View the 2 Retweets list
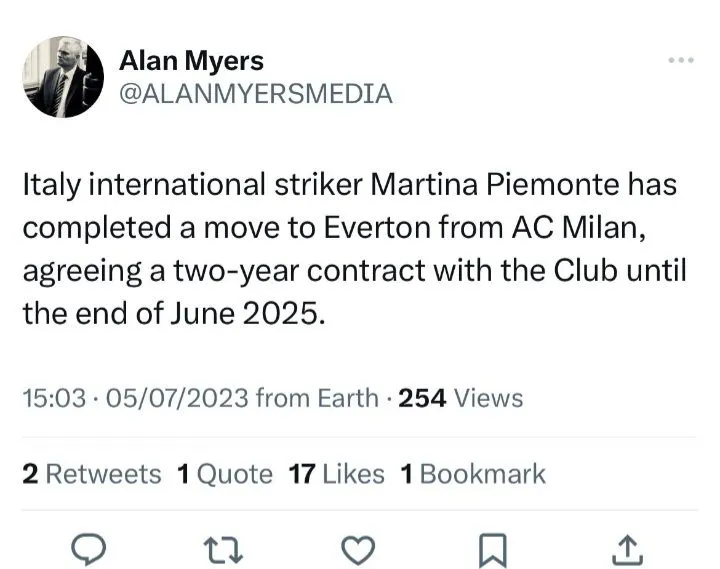This screenshot has width=720, height=569. coord(91,473)
